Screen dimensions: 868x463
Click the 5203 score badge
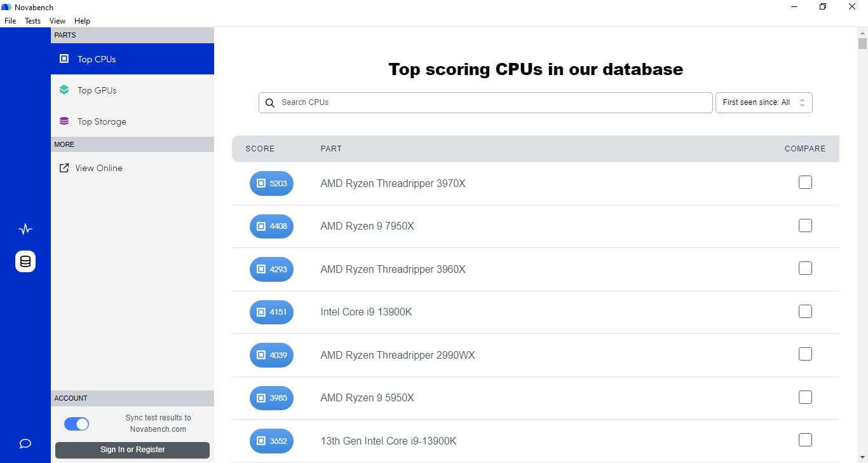coord(271,183)
